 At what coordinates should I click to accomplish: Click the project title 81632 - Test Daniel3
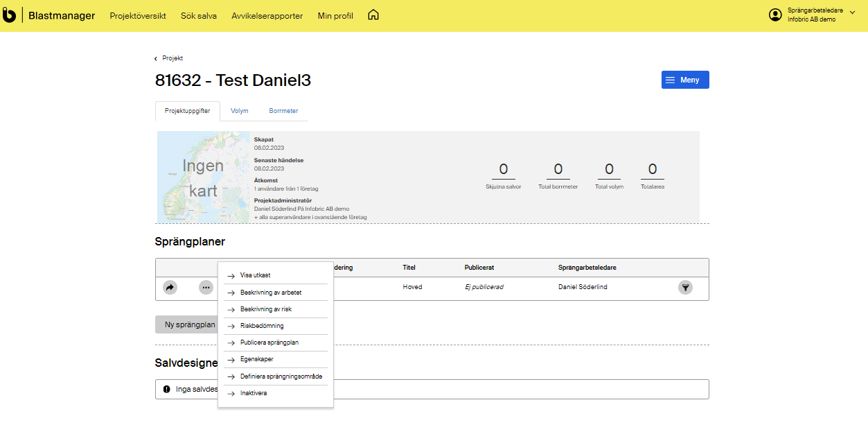[x=233, y=80]
